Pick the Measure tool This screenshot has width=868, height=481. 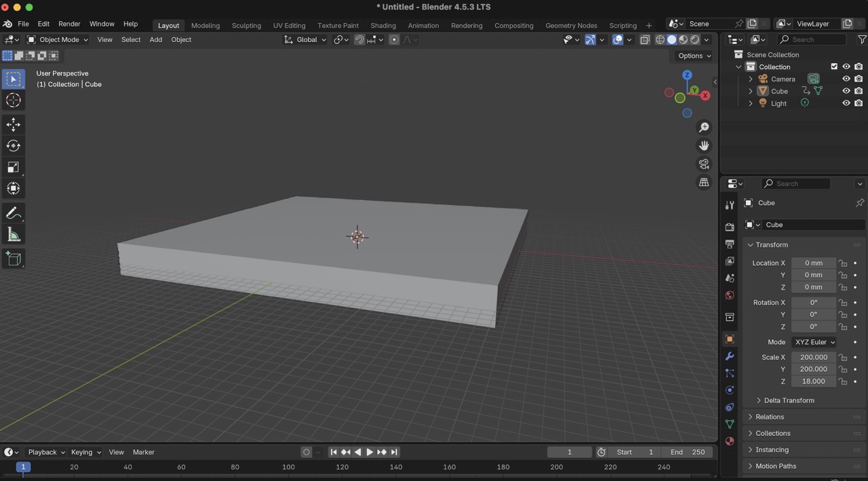[14, 235]
